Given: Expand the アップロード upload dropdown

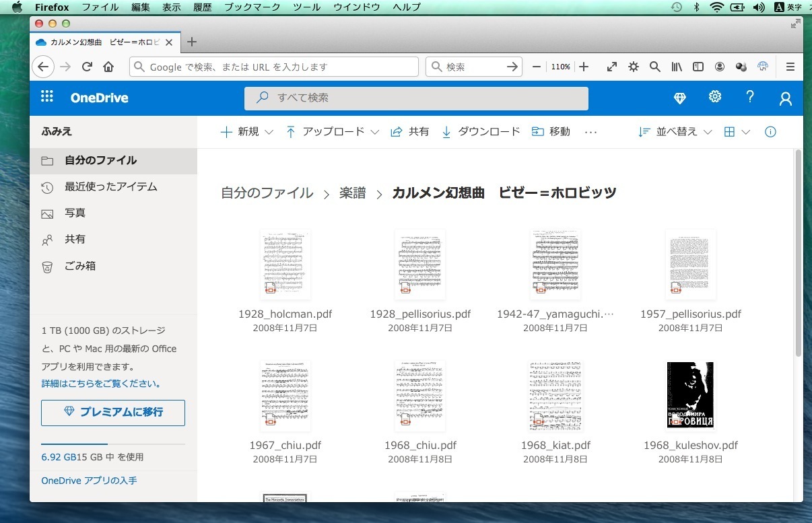Looking at the screenshot, I should pyautogui.click(x=333, y=132).
